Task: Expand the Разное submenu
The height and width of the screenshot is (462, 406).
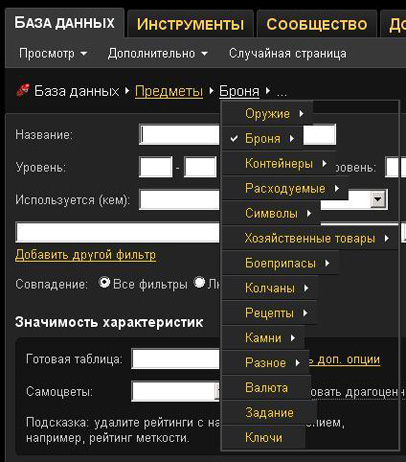Action: coord(266,363)
